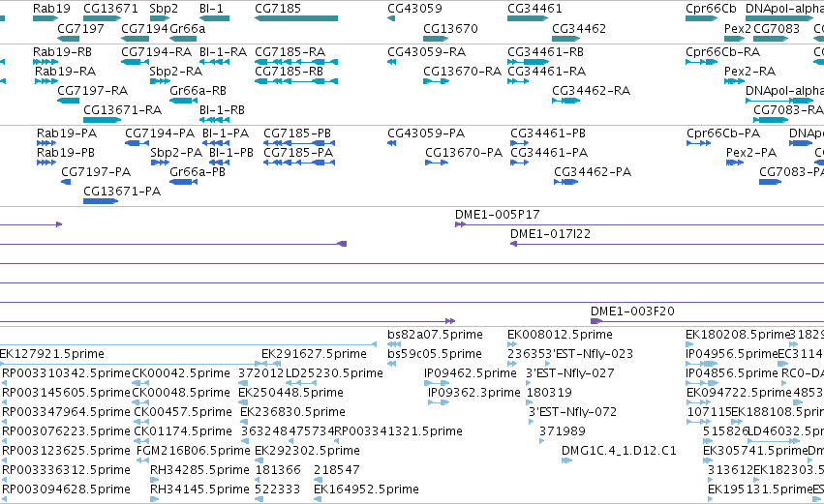Select the CG34462 gene label

point(579,28)
